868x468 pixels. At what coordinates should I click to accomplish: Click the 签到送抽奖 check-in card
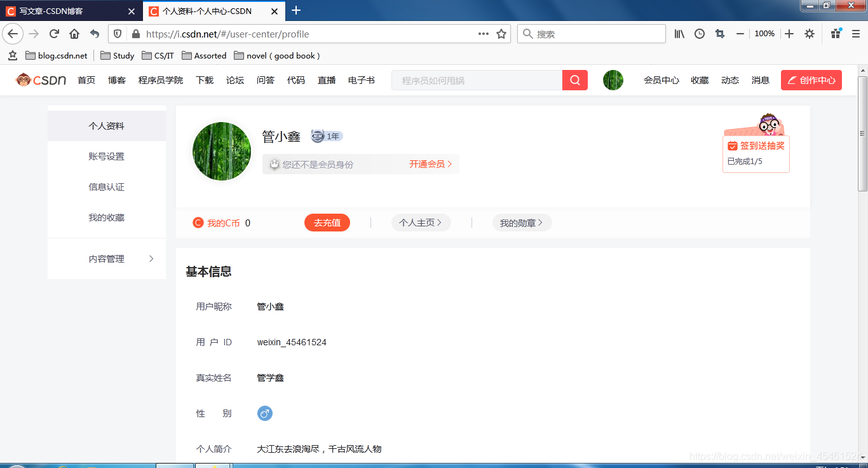click(x=756, y=153)
